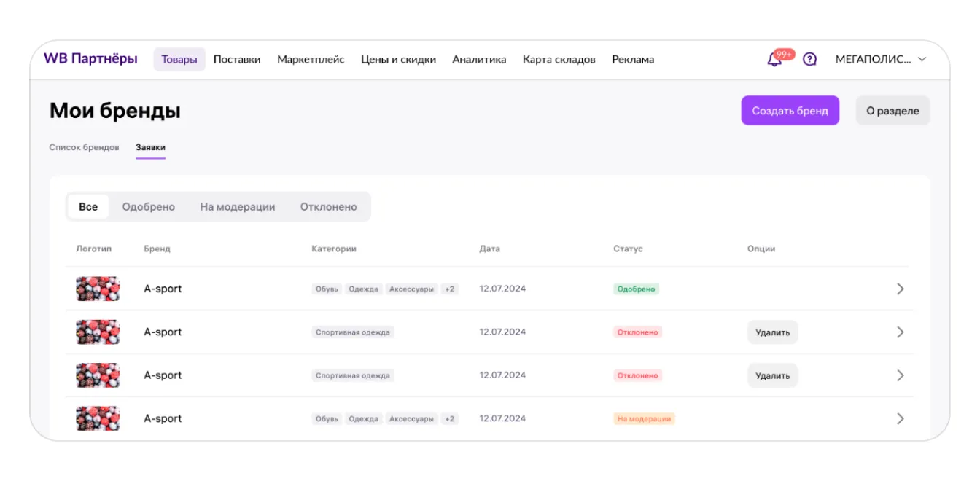Screen dimensions: 980x481
Task: Open the notifications bell icon
Action: (x=775, y=60)
